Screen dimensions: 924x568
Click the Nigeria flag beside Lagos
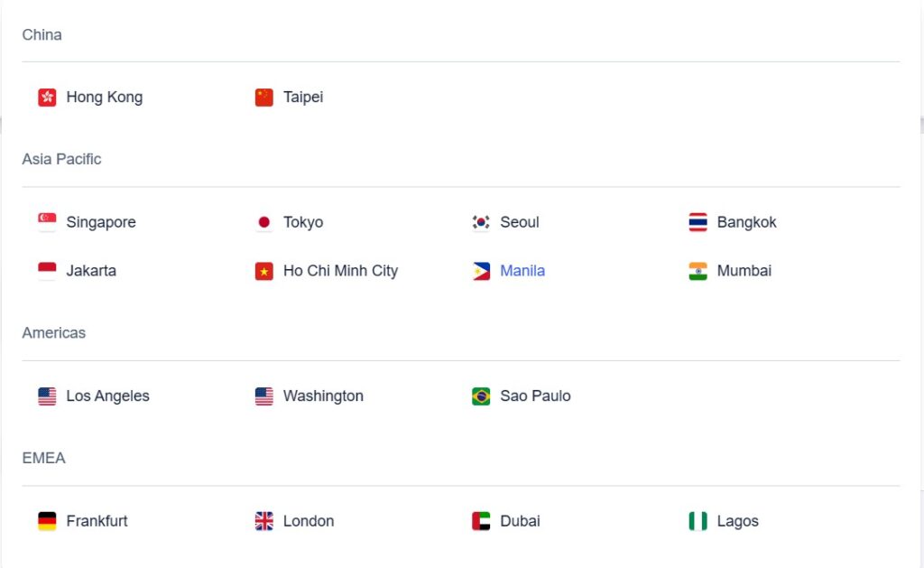coord(698,521)
